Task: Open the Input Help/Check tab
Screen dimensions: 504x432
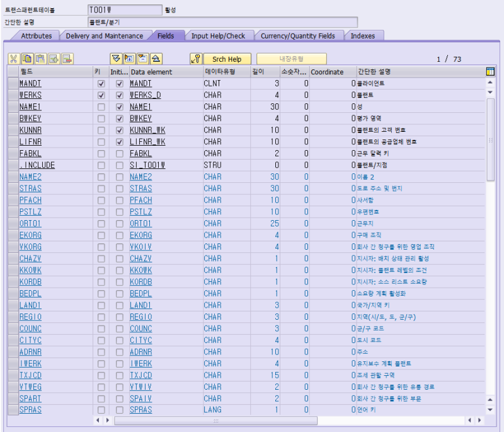Action: coord(220,36)
